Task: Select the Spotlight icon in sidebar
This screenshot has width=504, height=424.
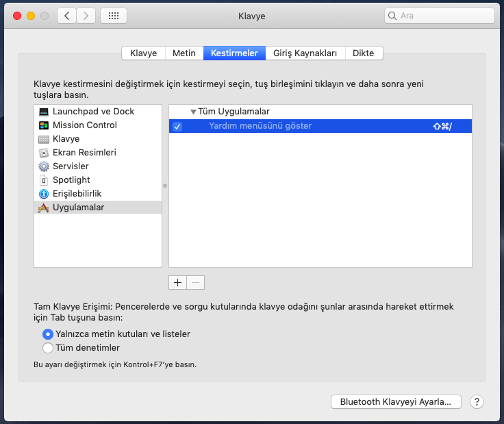Action: click(x=44, y=180)
